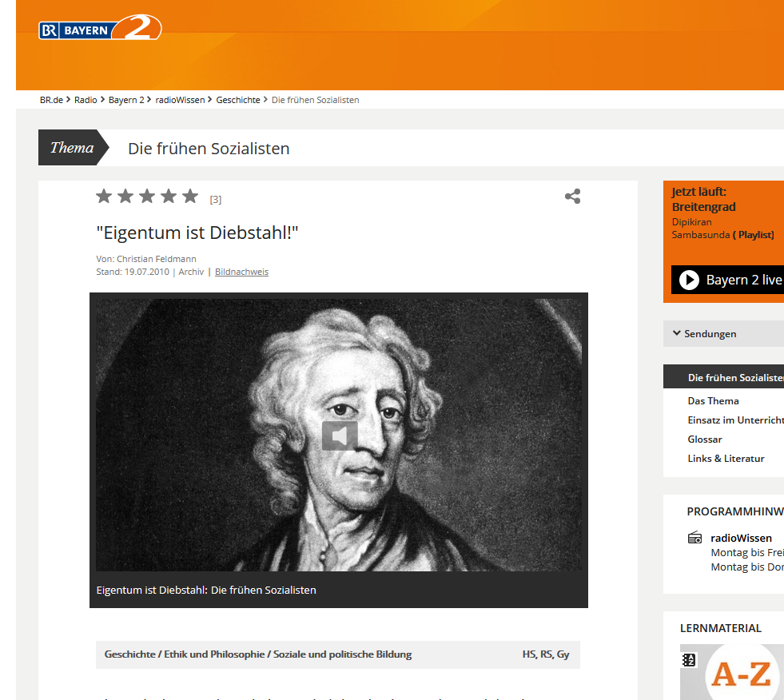Click the radio icon beside radioWissen
784x700 pixels.
point(695,538)
